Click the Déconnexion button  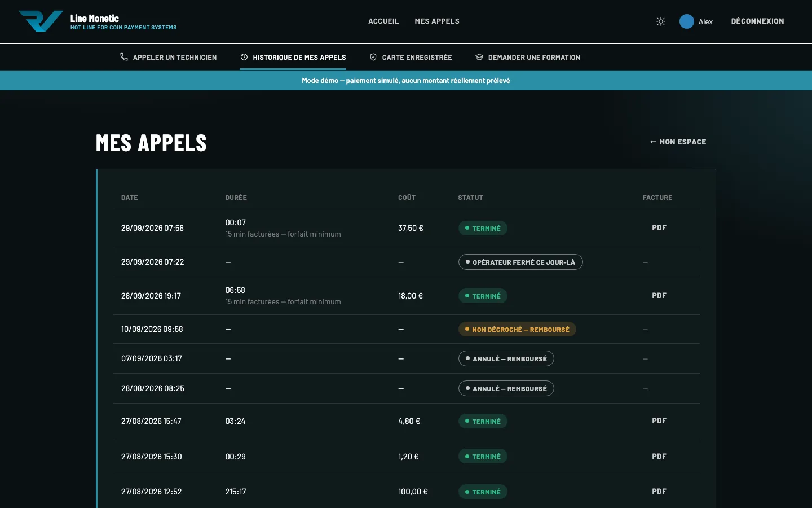pos(757,21)
